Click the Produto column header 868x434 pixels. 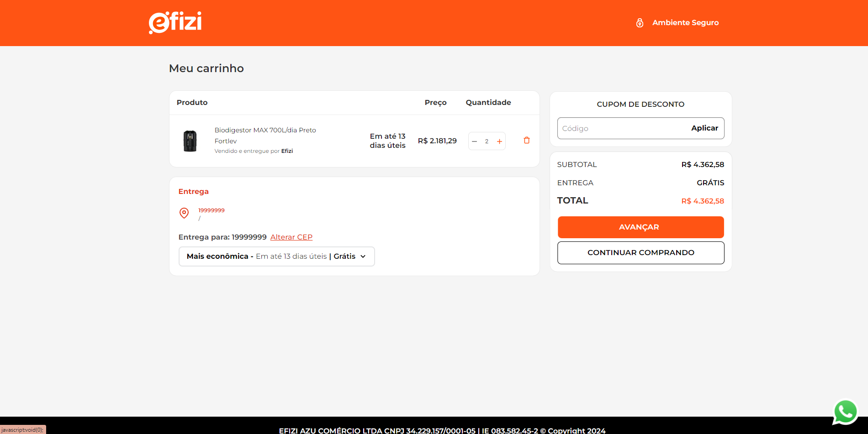click(192, 103)
